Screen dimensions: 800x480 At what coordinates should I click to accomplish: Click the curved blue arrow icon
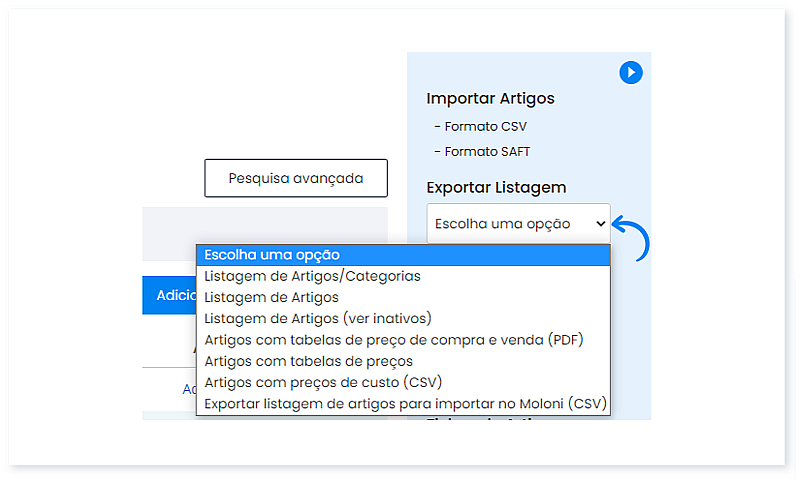[x=632, y=236]
